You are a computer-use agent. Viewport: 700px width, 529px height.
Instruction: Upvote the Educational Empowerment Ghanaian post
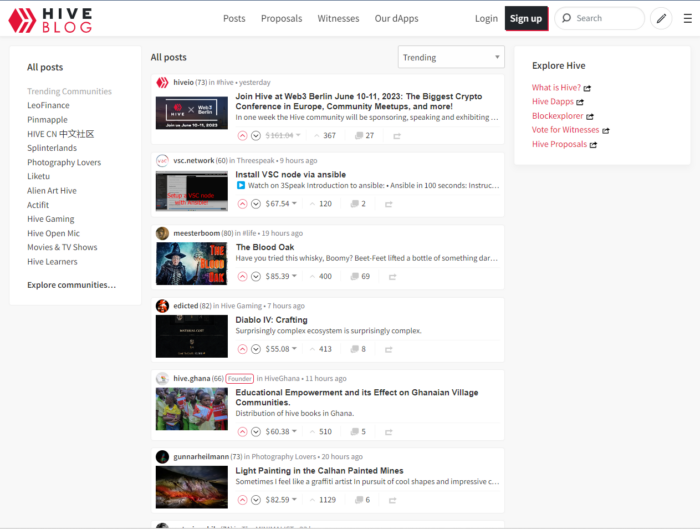242,432
